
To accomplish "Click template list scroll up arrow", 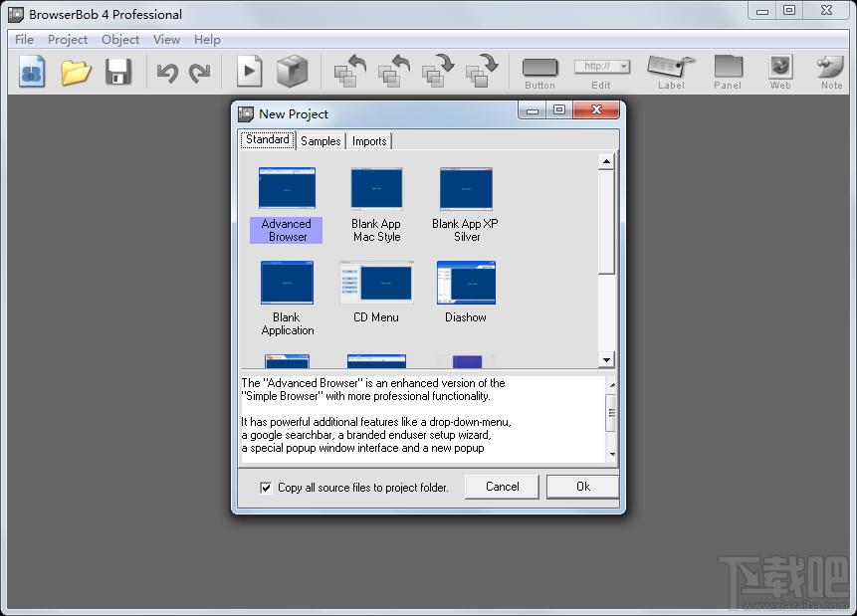I will (x=606, y=162).
